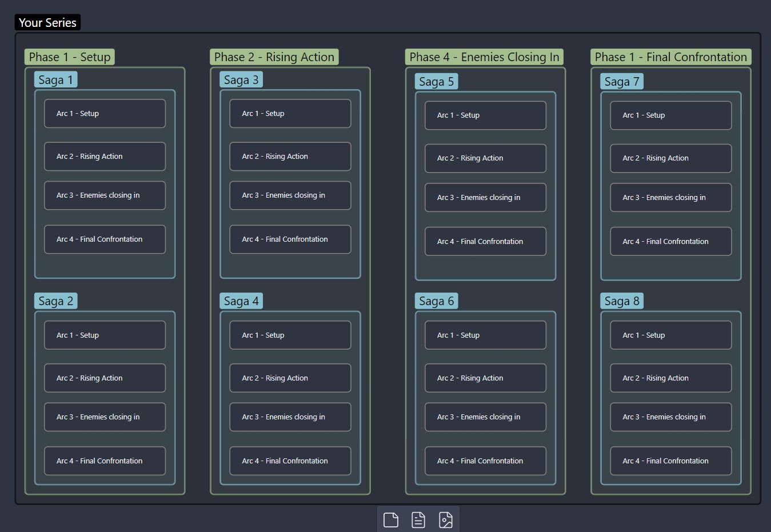Click the Saga 2 label
The height and width of the screenshot is (532, 771).
55,301
